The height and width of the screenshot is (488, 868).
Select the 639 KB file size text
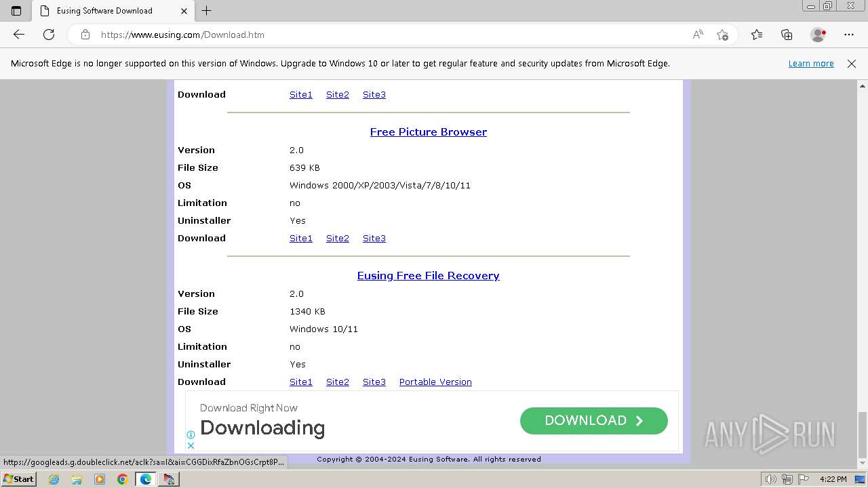pos(304,168)
